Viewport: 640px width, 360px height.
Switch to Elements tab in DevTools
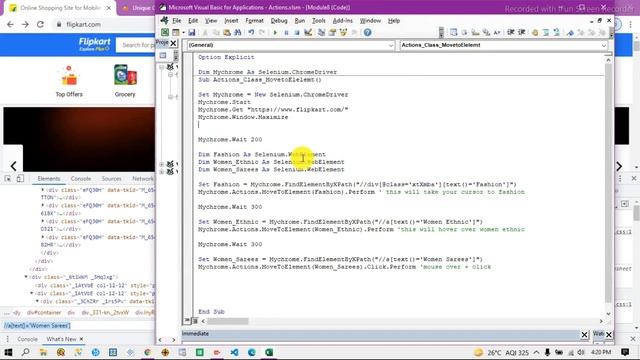(49, 179)
